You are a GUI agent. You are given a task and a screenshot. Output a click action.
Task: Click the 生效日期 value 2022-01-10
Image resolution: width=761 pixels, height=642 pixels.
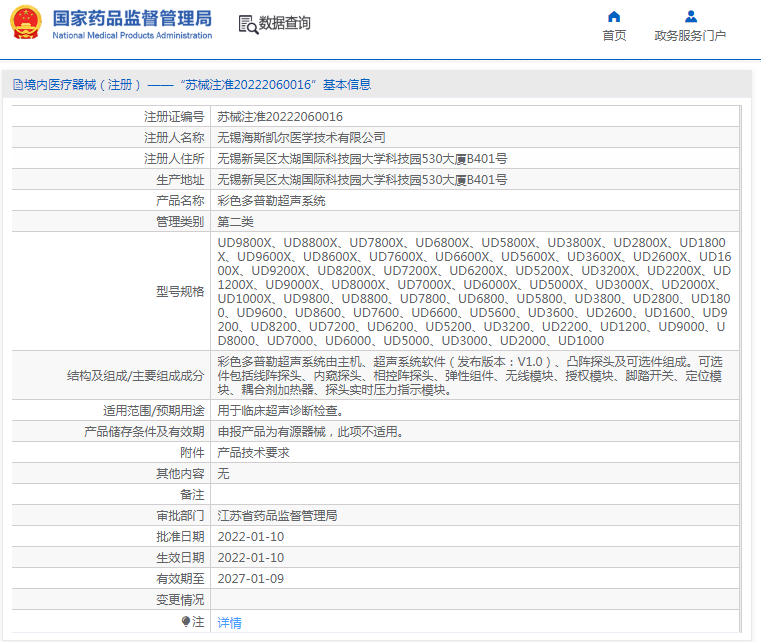coord(251,558)
